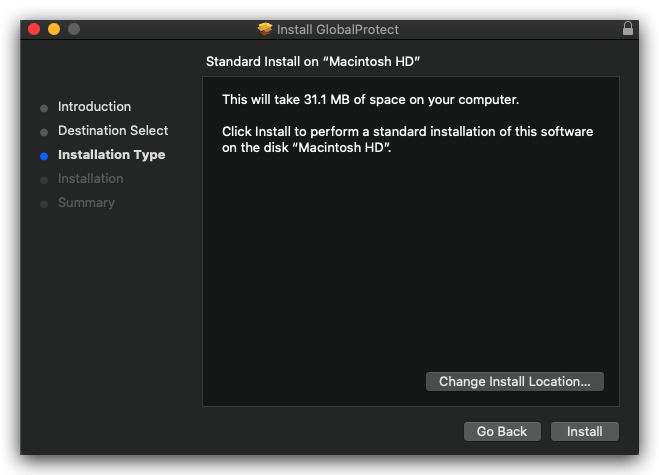Click the grayed-out zoom window button
659x475 pixels.
coord(74,29)
